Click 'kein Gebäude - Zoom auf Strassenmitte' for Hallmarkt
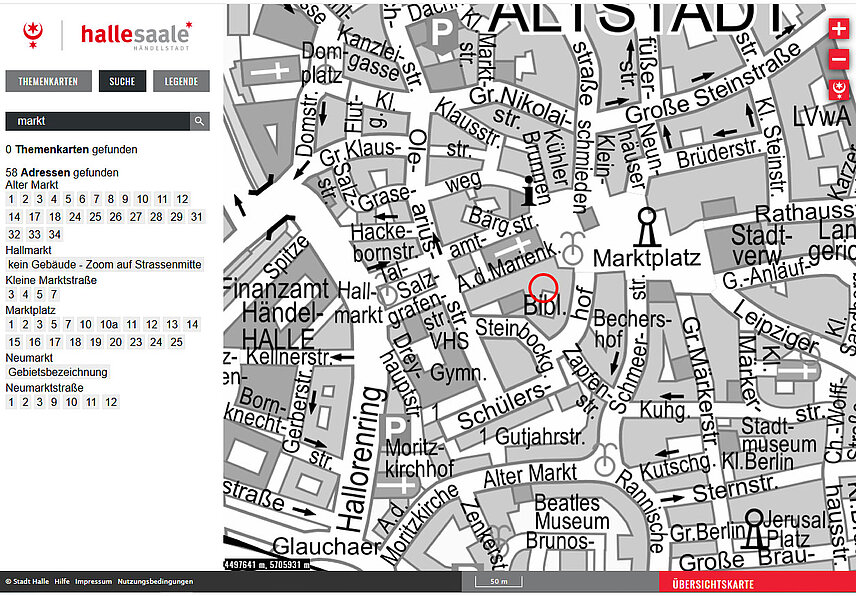The height and width of the screenshot is (596, 856). [105, 264]
